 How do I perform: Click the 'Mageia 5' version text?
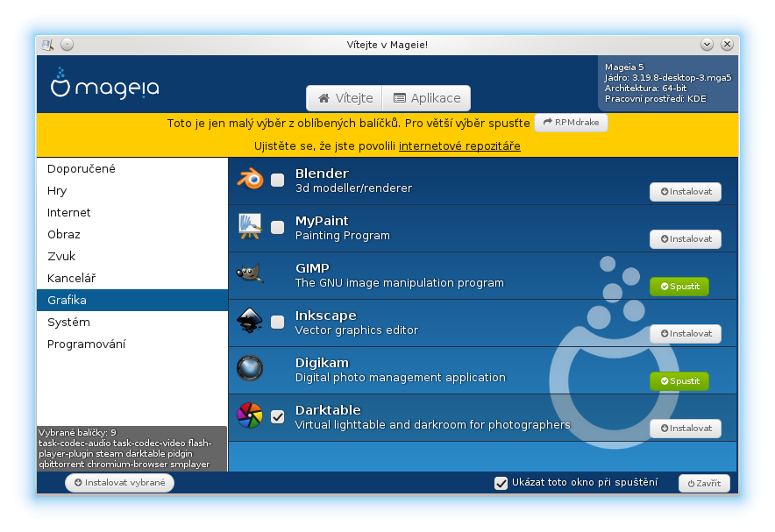(x=625, y=67)
